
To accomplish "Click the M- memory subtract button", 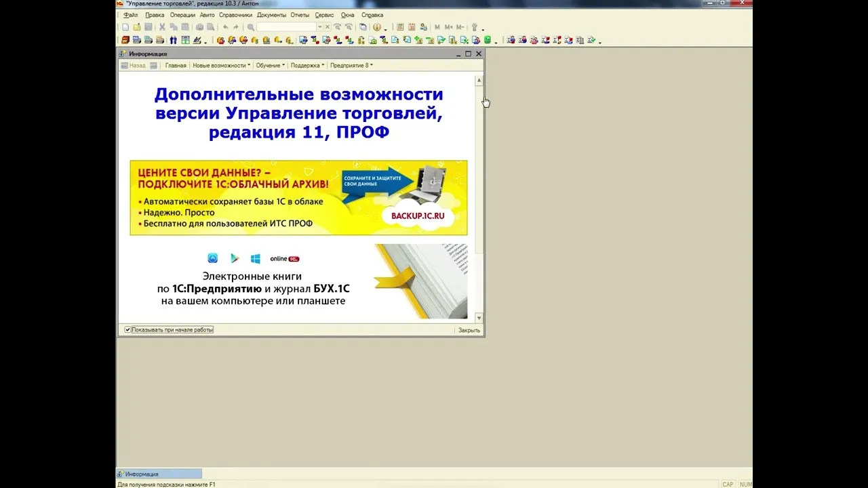I will click(460, 27).
